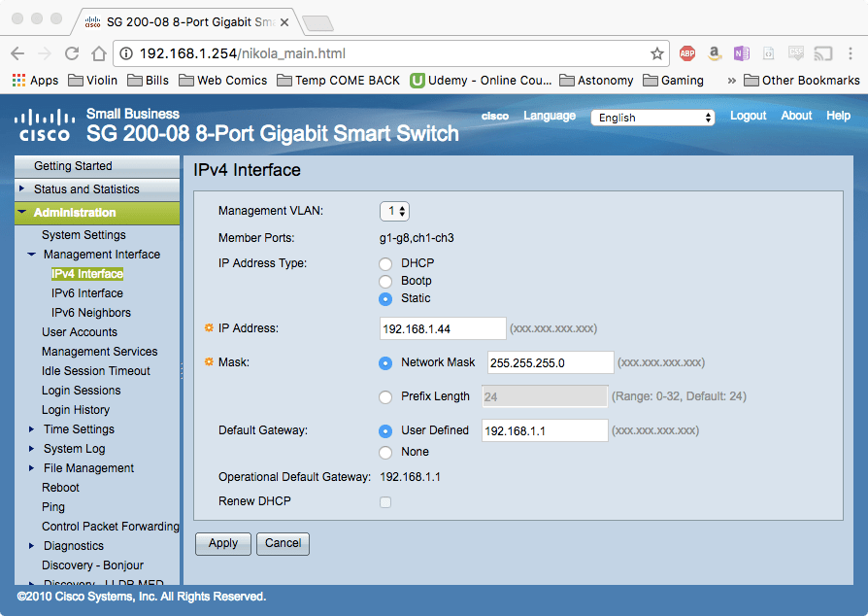This screenshot has width=868, height=616.
Task: Open the OneNote clipper extension icon
Action: [742, 53]
